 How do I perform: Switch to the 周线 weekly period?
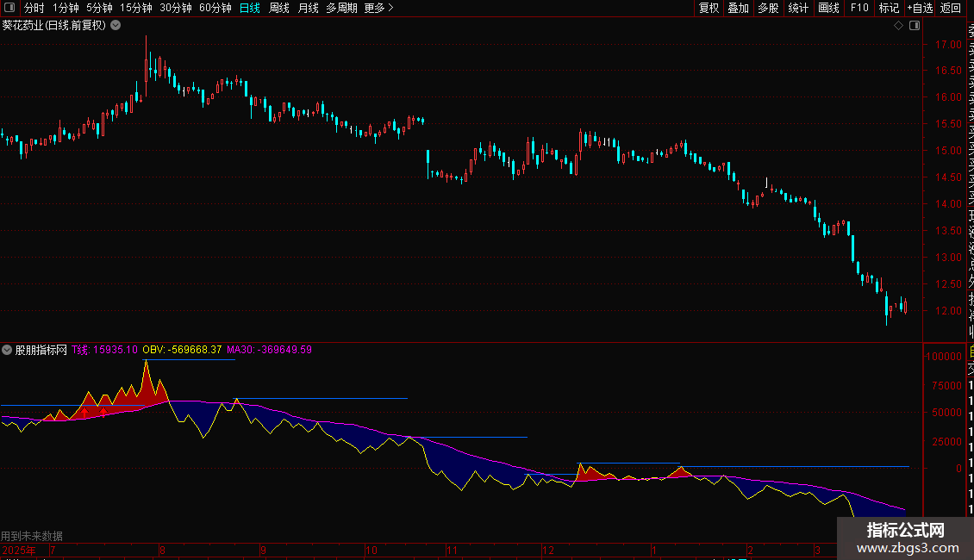point(279,8)
